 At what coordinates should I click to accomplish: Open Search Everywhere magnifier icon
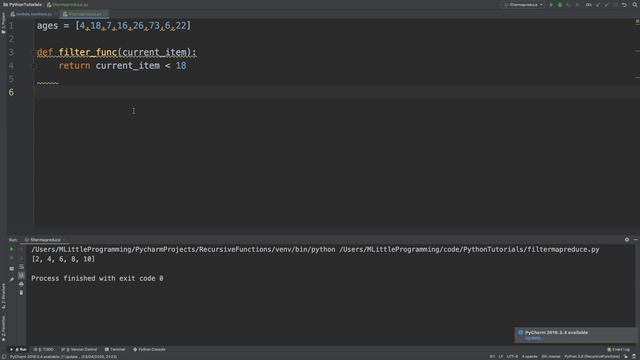tap(635, 4)
